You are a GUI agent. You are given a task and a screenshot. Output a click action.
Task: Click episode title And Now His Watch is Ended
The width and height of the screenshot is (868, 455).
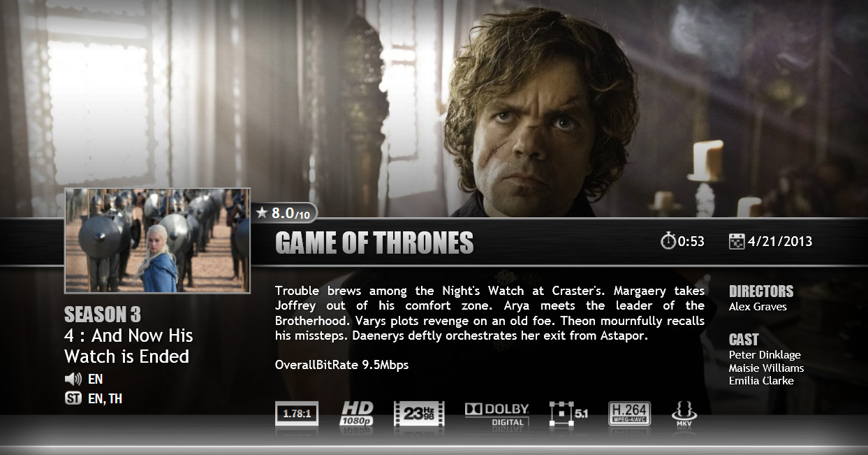pos(128,346)
